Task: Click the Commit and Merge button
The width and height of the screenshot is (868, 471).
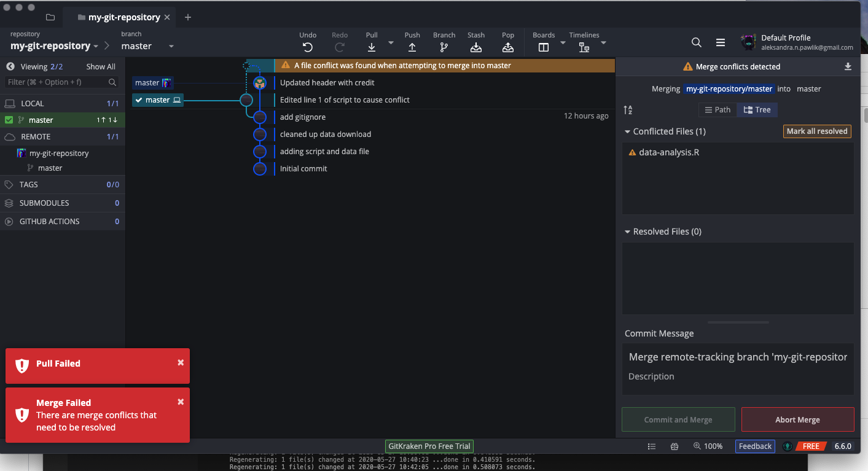Action: click(678, 419)
